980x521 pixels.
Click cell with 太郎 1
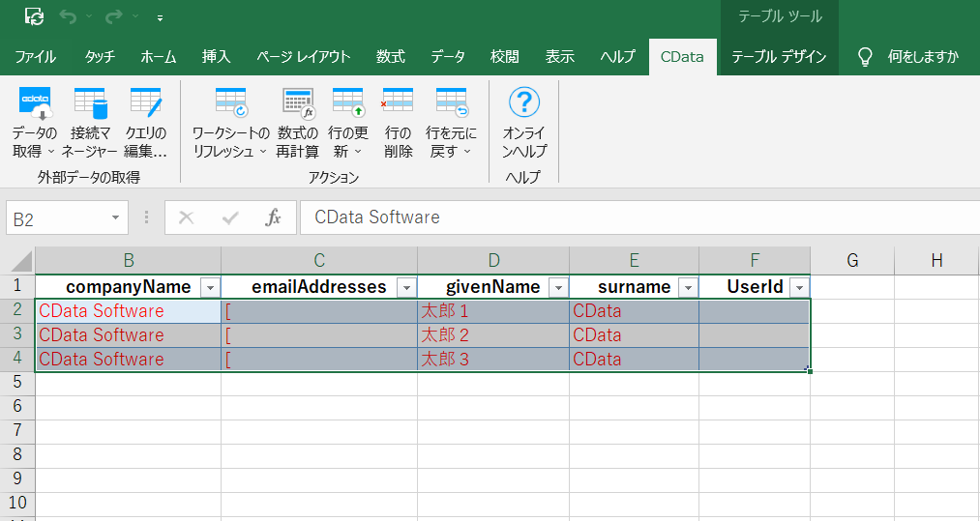[493, 311]
